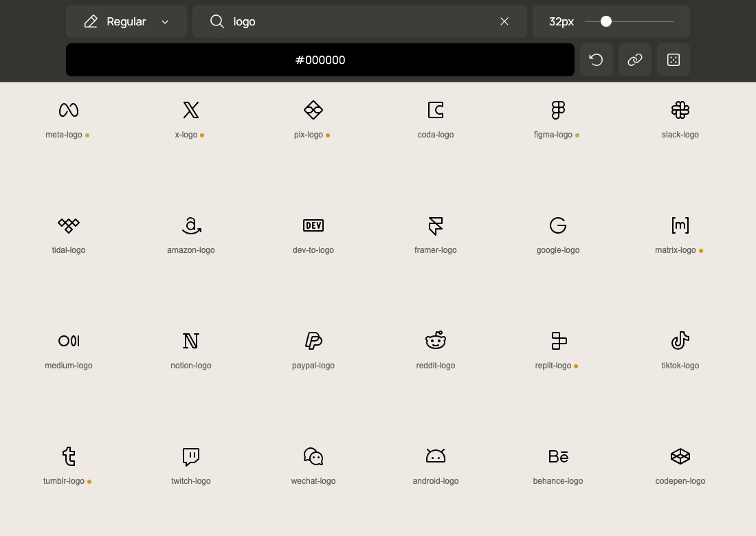
Task: Open the wechat-logo icon
Action: click(313, 456)
